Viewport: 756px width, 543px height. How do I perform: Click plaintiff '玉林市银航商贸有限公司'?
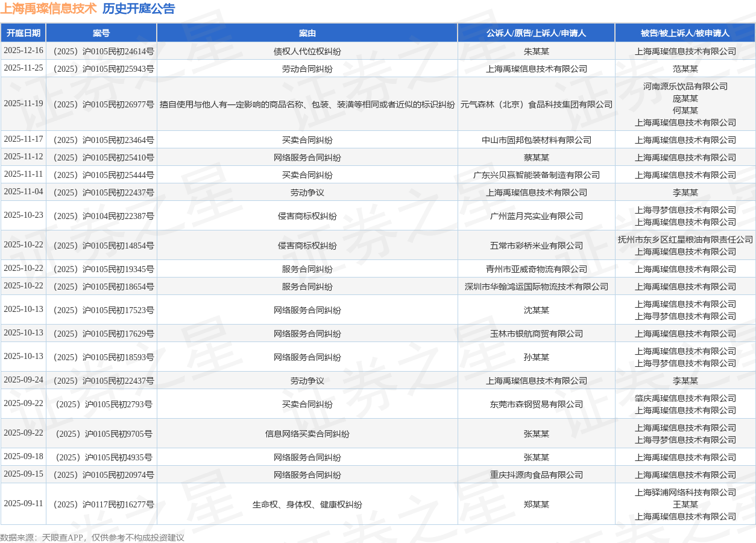537,334
